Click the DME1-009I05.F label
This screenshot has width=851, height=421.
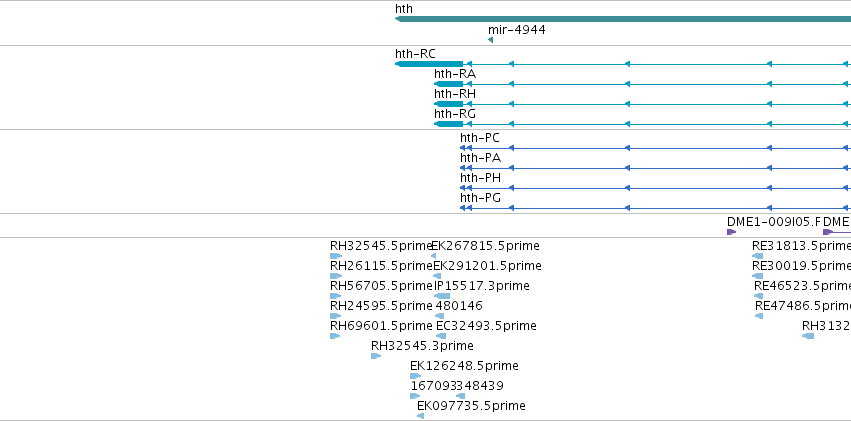774,222
